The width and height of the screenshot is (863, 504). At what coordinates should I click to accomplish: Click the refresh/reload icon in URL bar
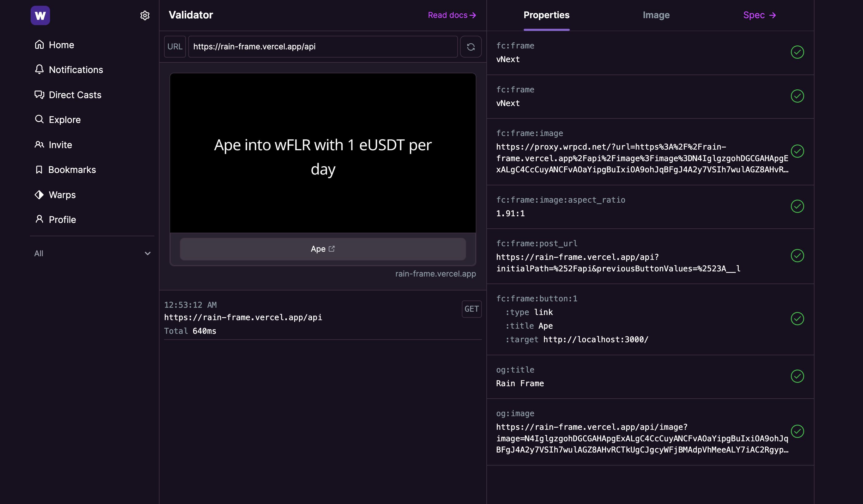471,46
